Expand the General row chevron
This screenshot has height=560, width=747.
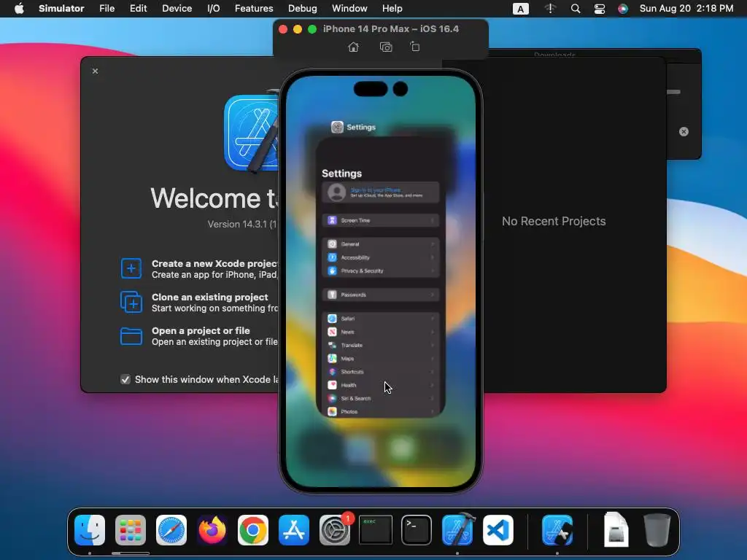click(432, 244)
